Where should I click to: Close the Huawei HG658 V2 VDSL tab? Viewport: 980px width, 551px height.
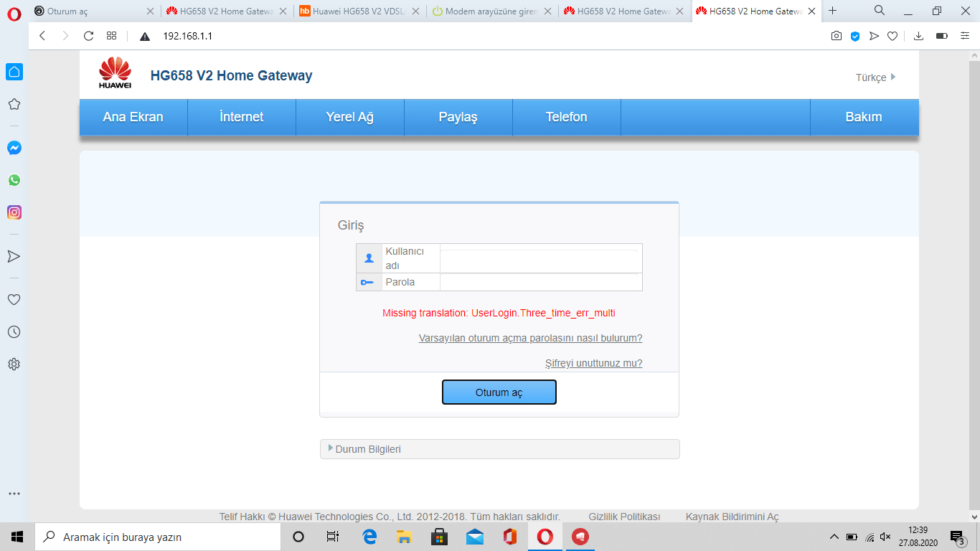pyautogui.click(x=415, y=11)
